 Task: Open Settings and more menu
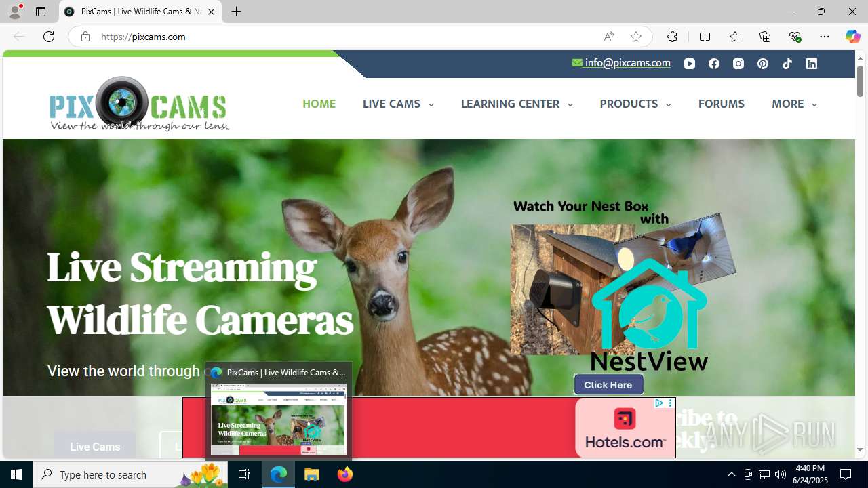825,37
